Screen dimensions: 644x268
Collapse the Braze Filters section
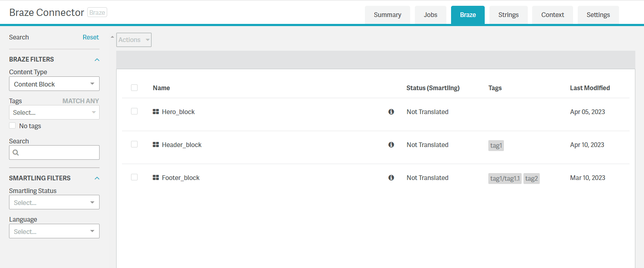pyautogui.click(x=97, y=60)
